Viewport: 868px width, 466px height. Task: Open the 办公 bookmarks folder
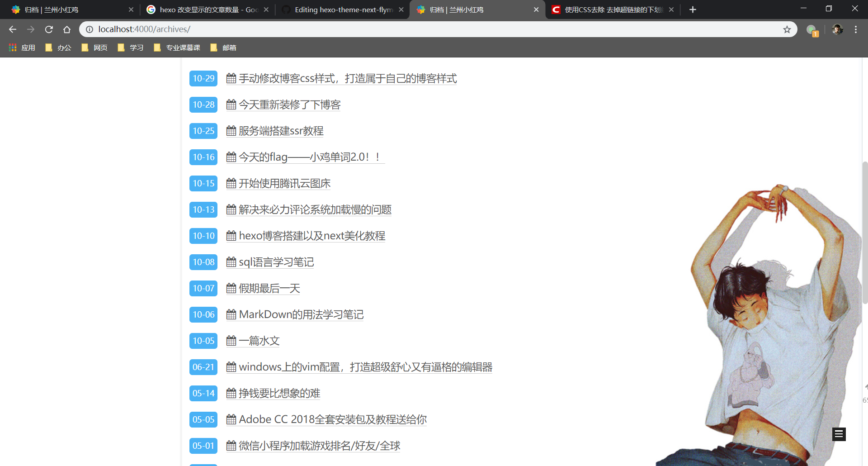coord(58,48)
